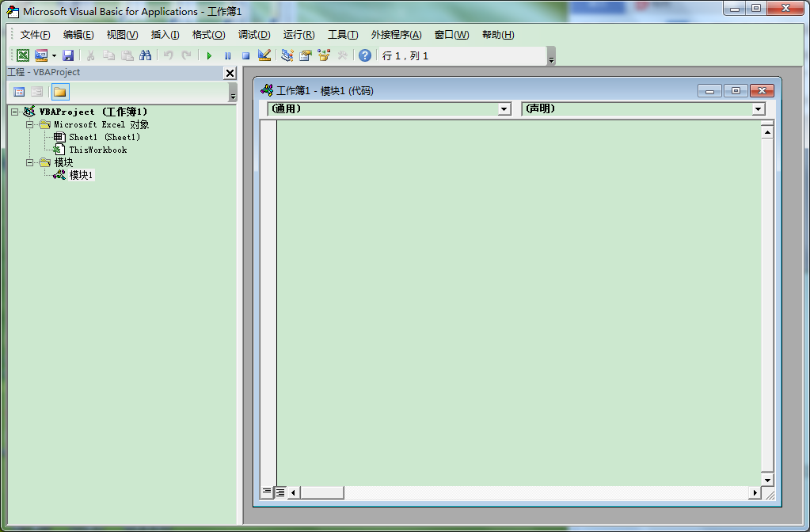The image size is (810, 532).
Task: Click the View Microsoft Excel toolbar icon
Action: 23,55
